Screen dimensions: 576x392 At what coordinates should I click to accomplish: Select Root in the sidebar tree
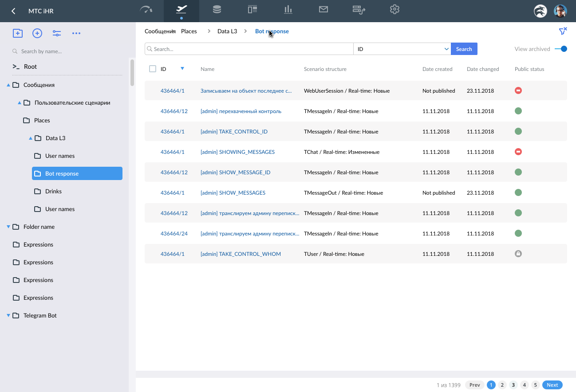tap(30, 67)
